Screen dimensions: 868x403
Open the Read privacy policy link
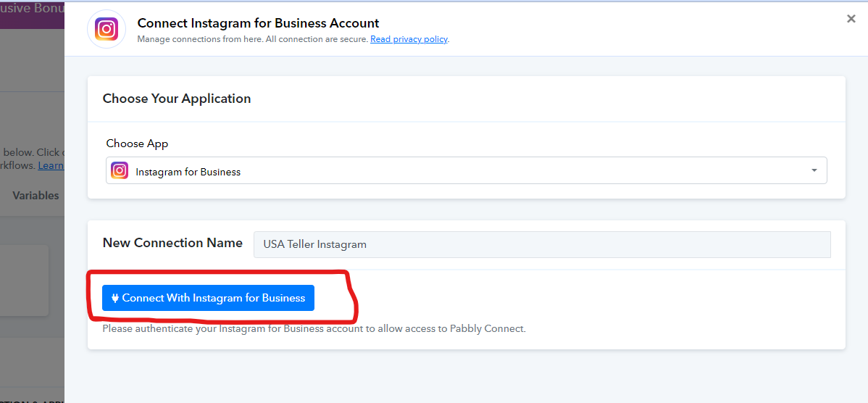point(409,39)
